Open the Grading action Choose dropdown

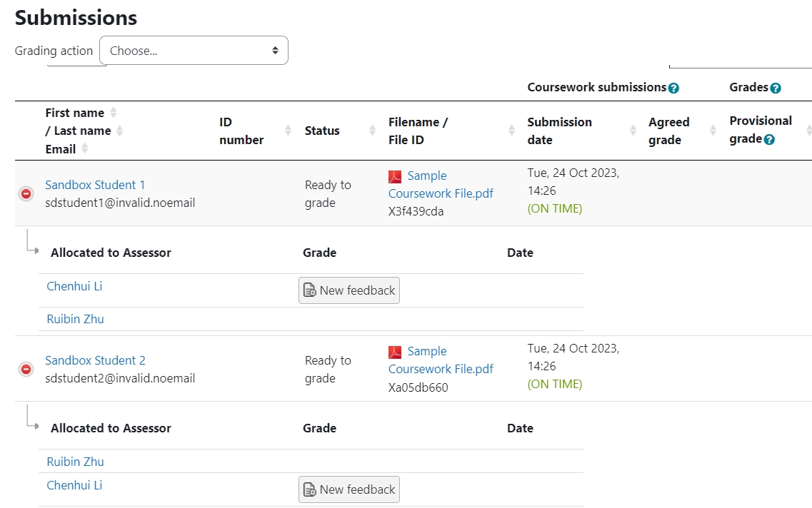pos(194,50)
